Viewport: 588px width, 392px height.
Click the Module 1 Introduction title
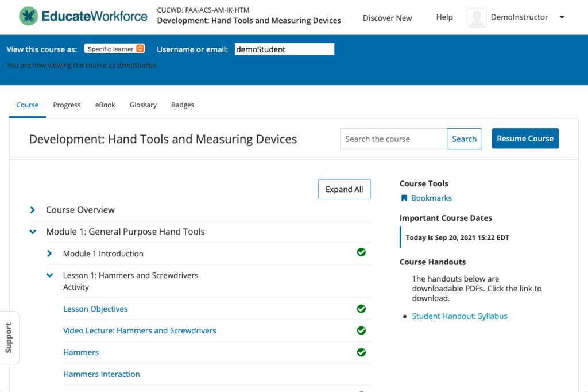tap(103, 253)
